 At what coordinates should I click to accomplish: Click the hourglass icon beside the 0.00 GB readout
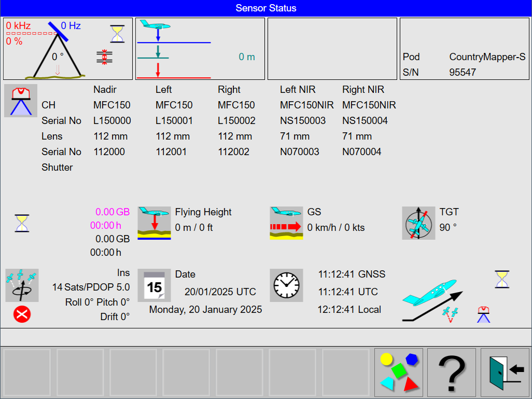coord(22,223)
